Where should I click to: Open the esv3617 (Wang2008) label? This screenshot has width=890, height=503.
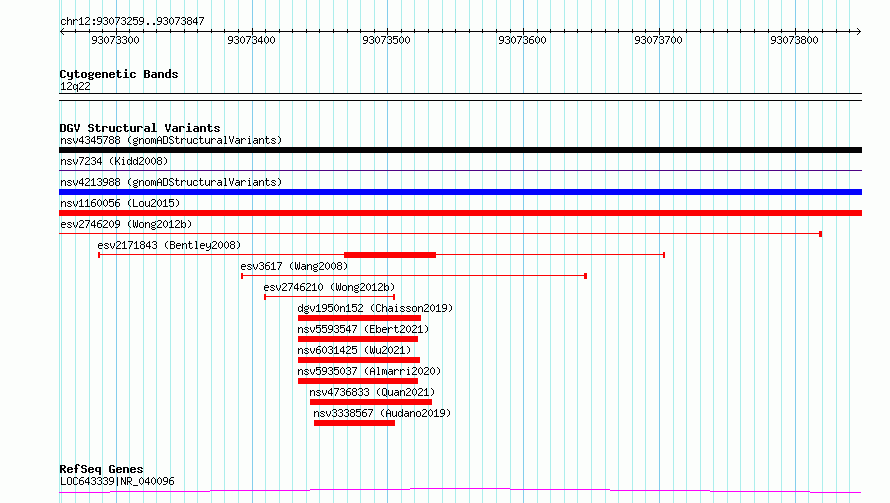(x=294, y=266)
